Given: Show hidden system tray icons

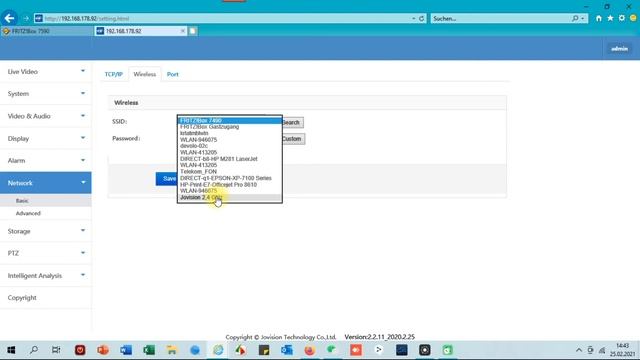Looking at the screenshot, I should (x=578, y=350).
